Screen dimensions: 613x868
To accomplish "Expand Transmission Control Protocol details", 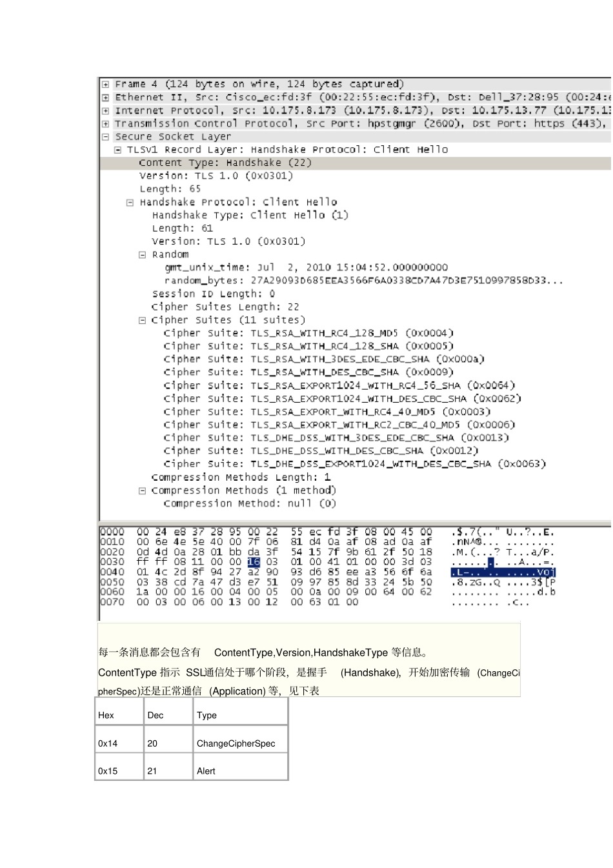I will [105, 123].
